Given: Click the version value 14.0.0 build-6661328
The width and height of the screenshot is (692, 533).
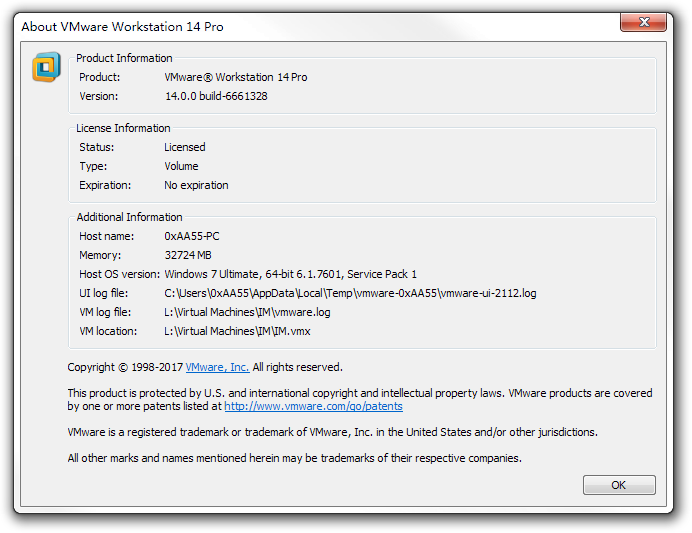Looking at the screenshot, I should click(x=216, y=96).
